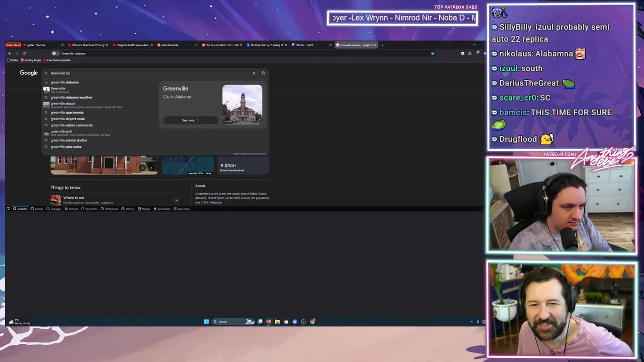644x362 pixels.
Task: Open the Dailies bookmarks folder
Action: (x=13, y=60)
